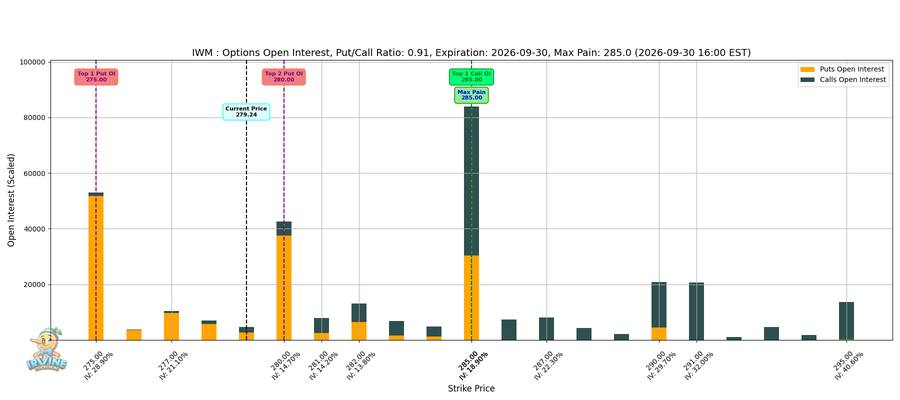Screen dimensions: 900x400
Task: Click the call bar at strike 290.00
Action: point(659,305)
